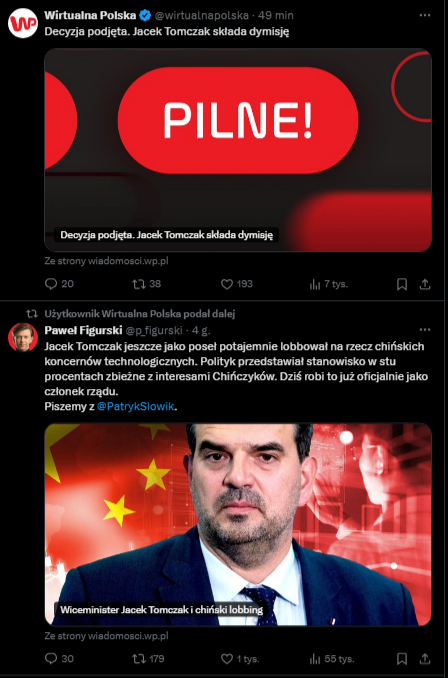Open the PILNE! article preview card
This screenshot has width=448, height=678.
(238, 150)
